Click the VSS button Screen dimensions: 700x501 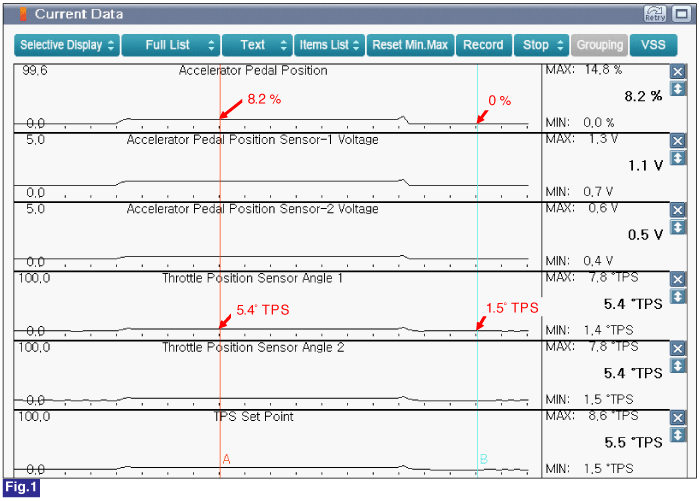pyautogui.click(x=653, y=45)
